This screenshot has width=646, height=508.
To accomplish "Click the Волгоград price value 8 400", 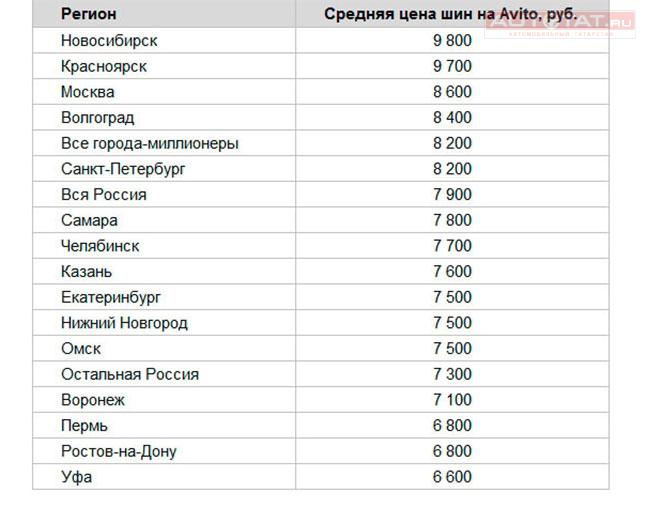I will pos(452,117).
